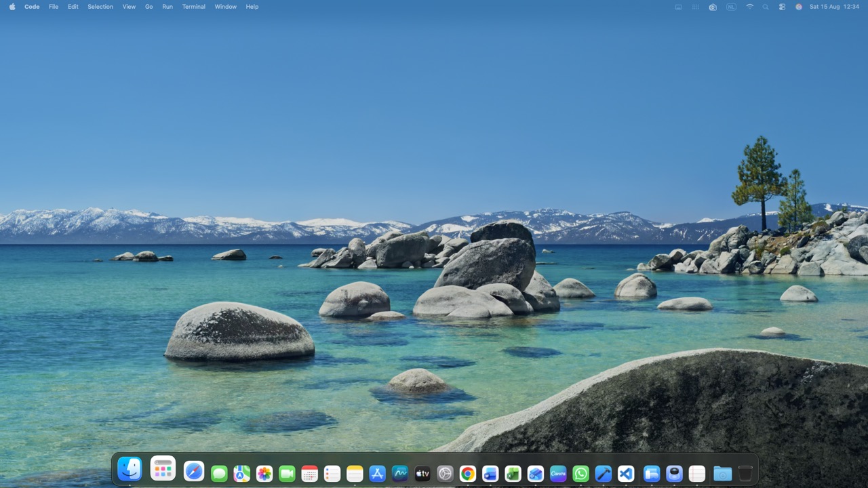Image resolution: width=868 pixels, height=488 pixels.
Task: Open Finder from the Dock
Action: 130,469
